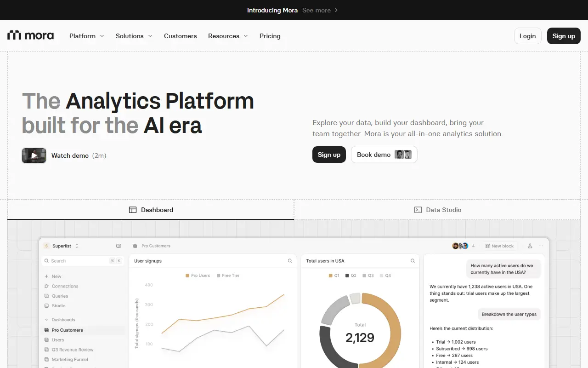Click the magnifier icon in User signups card

click(x=290, y=261)
